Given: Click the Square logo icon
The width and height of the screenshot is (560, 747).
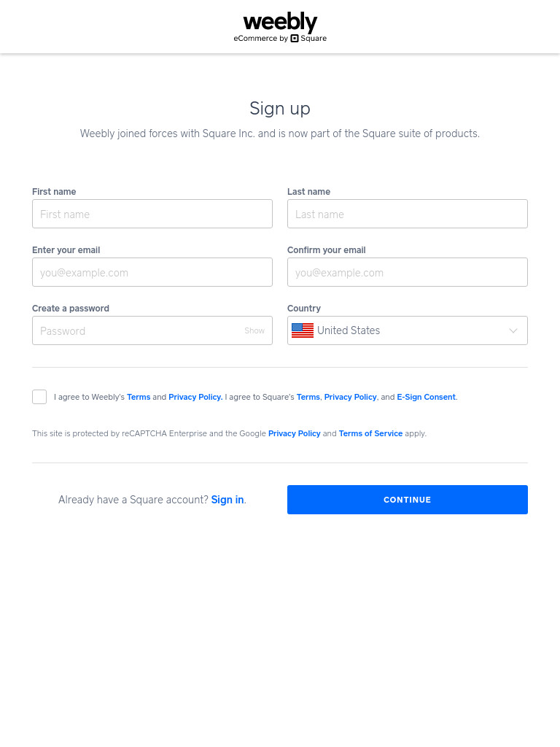Looking at the screenshot, I should 295,38.
